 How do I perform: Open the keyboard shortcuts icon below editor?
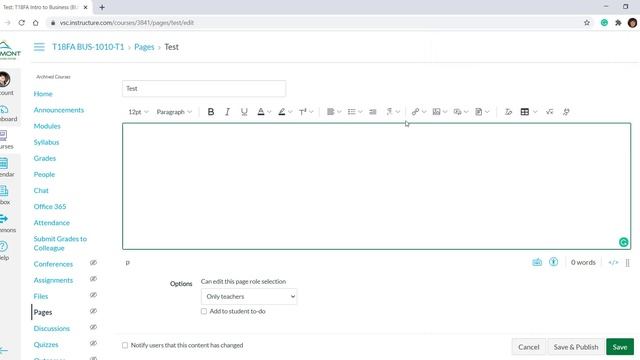[x=537, y=262]
